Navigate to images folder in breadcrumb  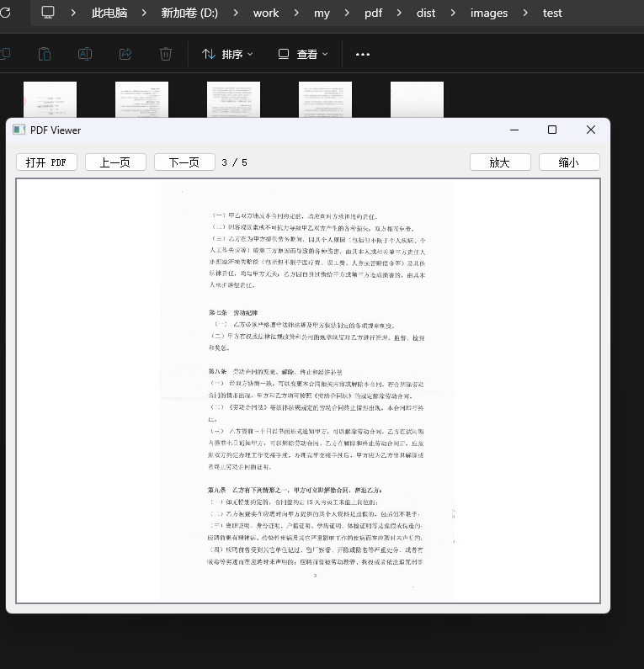coord(489,13)
